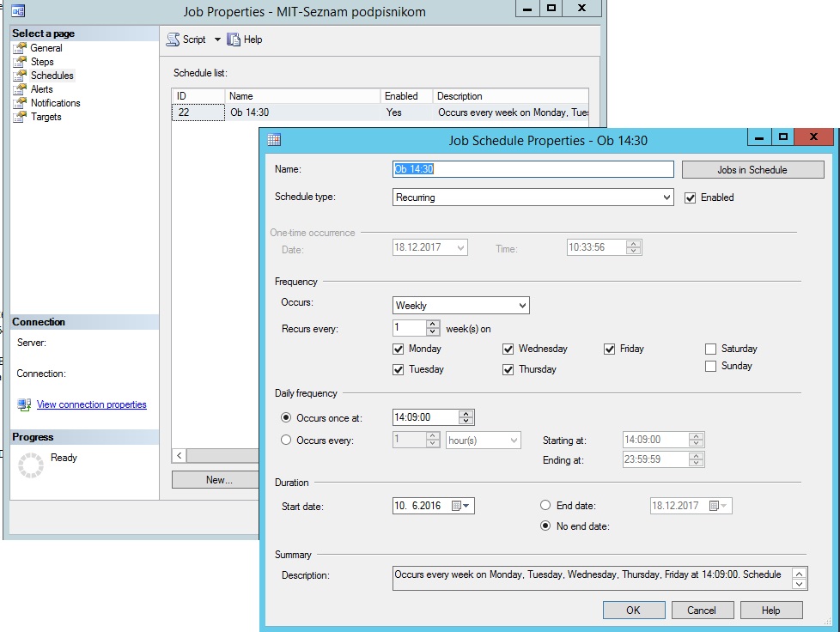The width and height of the screenshot is (840, 632).
Task: Select the General page icon
Action: pos(20,48)
